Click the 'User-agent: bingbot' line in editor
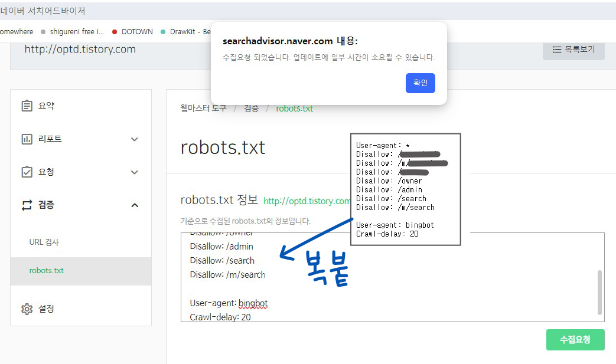This screenshot has width=616, height=364. pos(229,303)
